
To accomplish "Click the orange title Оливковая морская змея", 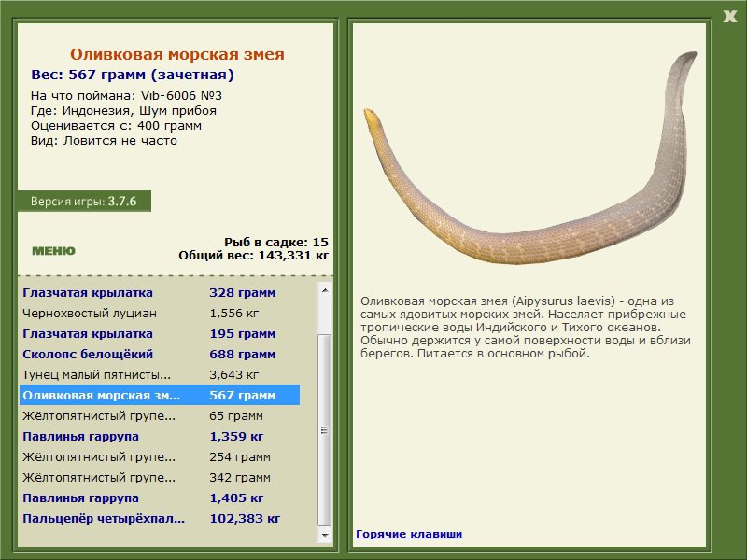I will pyautogui.click(x=177, y=54).
